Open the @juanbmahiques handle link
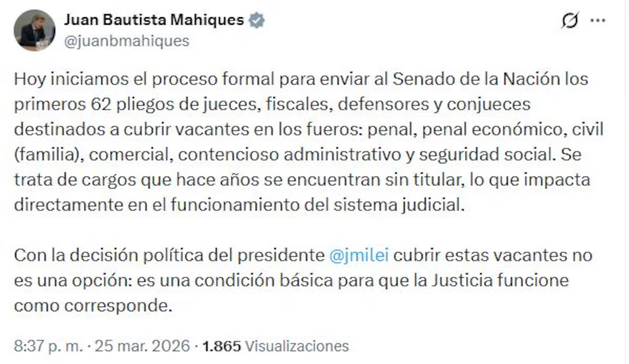629x364 pixels. (127, 41)
